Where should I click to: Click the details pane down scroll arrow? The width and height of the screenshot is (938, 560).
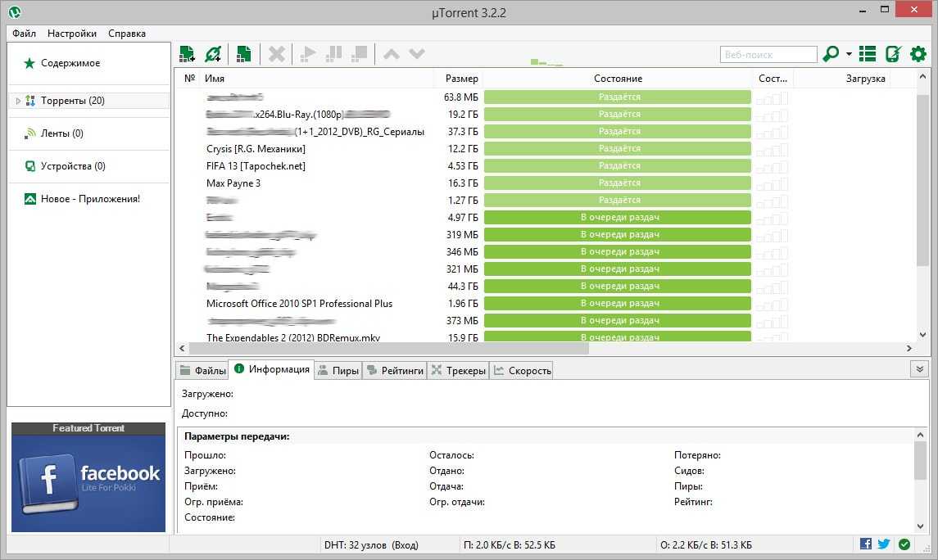coord(920,526)
